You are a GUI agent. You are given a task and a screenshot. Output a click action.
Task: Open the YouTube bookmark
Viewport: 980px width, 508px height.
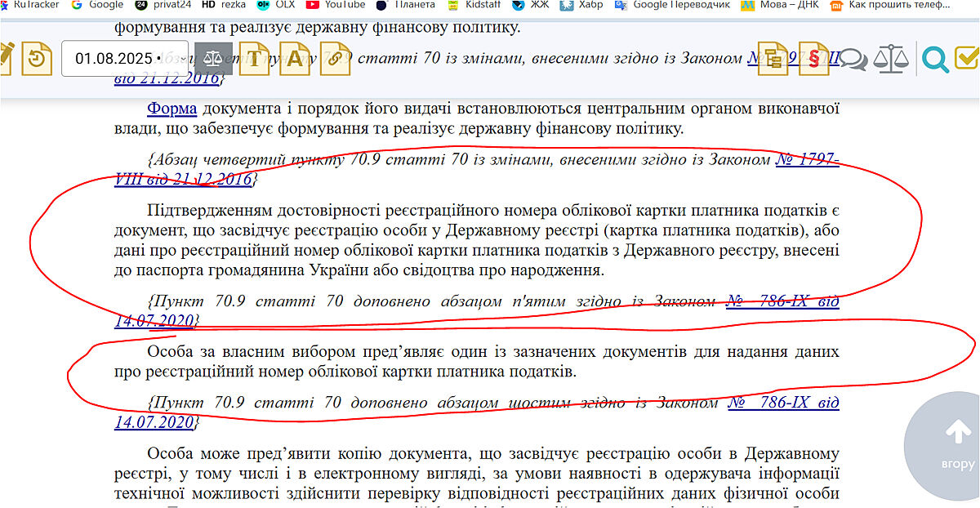point(336,5)
